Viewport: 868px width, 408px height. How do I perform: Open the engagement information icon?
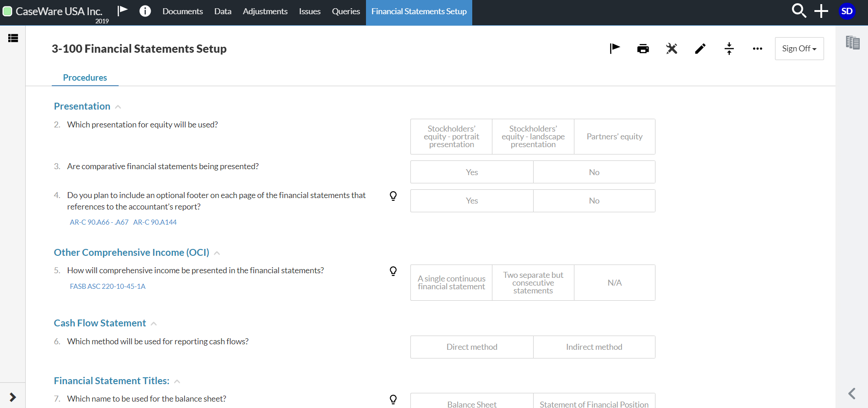(145, 11)
